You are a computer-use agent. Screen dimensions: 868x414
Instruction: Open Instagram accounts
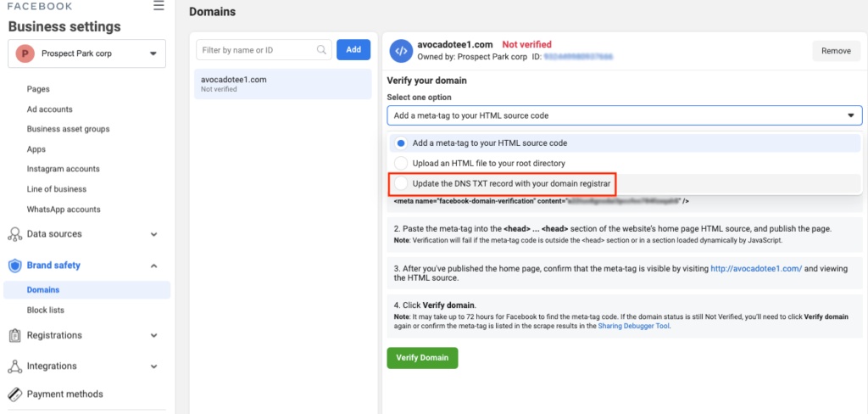click(63, 169)
